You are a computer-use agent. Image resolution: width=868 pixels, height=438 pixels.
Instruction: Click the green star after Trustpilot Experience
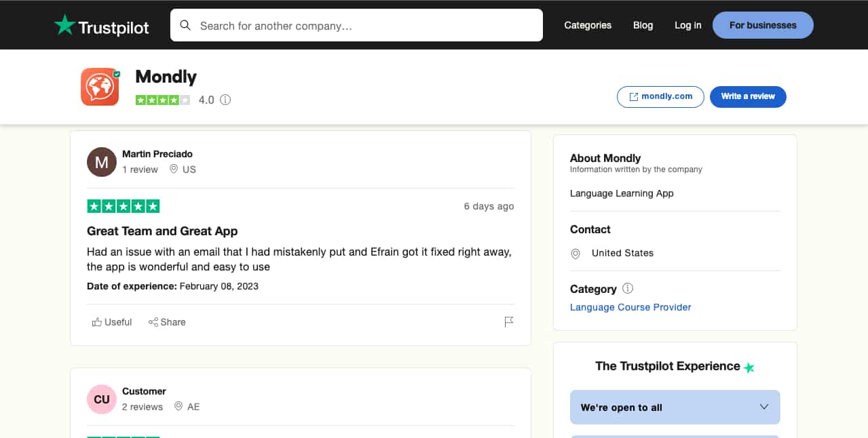(x=749, y=367)
